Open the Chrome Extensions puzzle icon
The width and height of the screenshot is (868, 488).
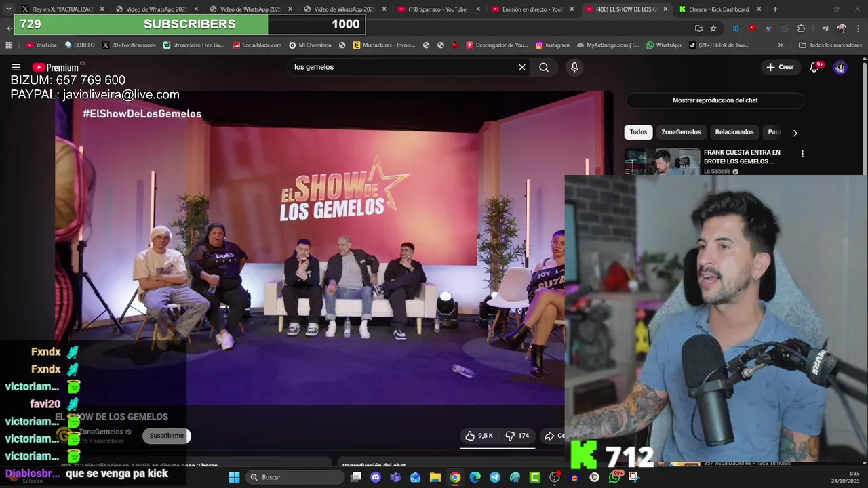point(801,28)
